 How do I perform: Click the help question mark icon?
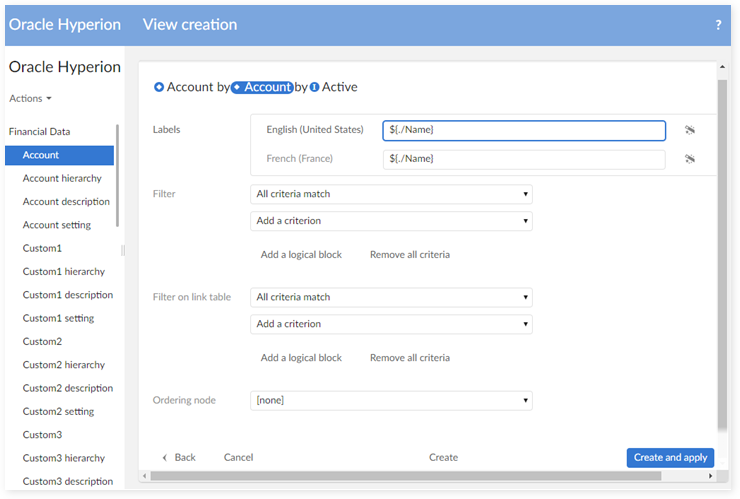tap(718, 25)
